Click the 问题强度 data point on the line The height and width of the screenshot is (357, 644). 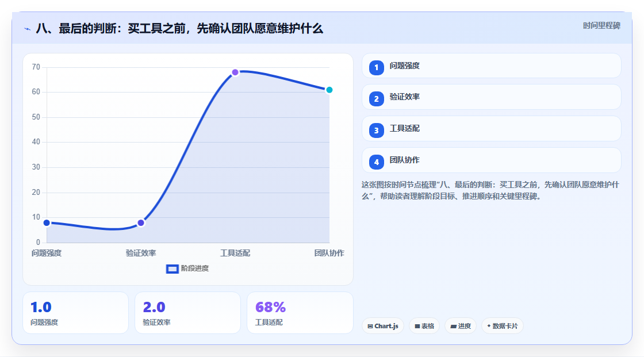[47, 222]
